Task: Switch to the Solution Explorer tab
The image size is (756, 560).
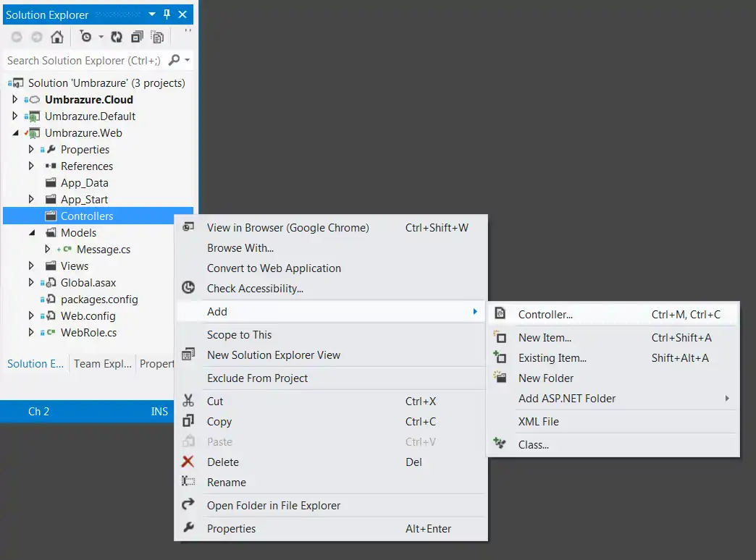Action: pyautogui.click(x=35, y=364)
